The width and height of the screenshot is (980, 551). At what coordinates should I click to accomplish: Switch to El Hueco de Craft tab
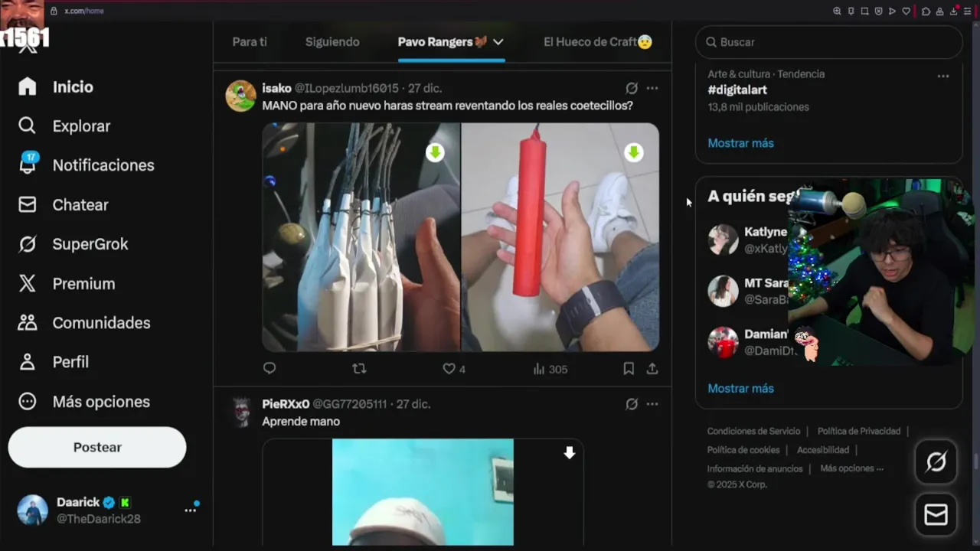click(597, 42)
